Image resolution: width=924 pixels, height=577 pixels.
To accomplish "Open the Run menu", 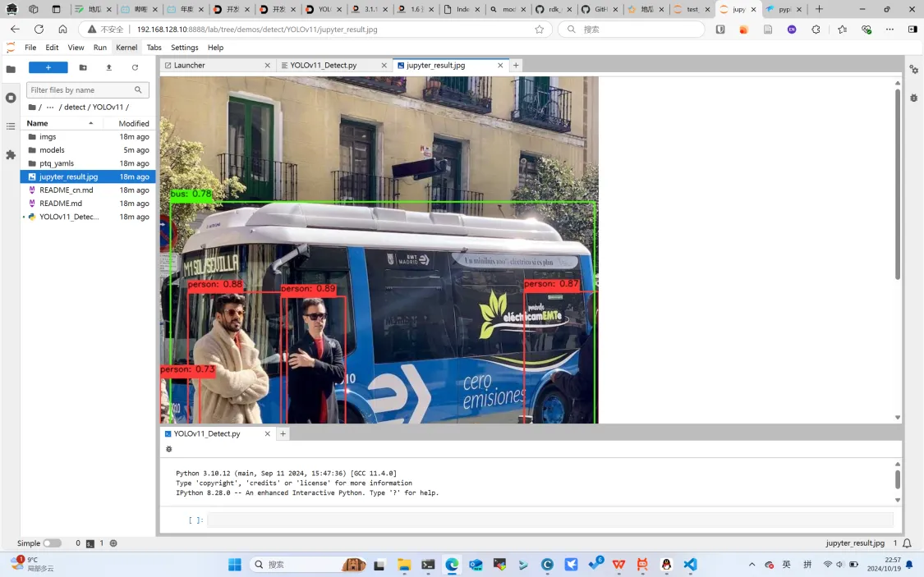I will pos(100,48).
